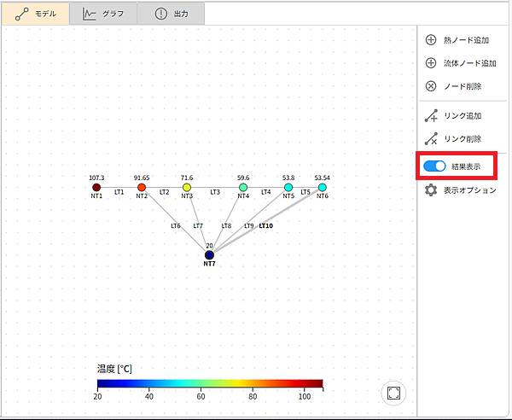Viewport: 512px width, 420px height.
Task: Click the ノード削除 cross icon
Action: pos(431,86)
